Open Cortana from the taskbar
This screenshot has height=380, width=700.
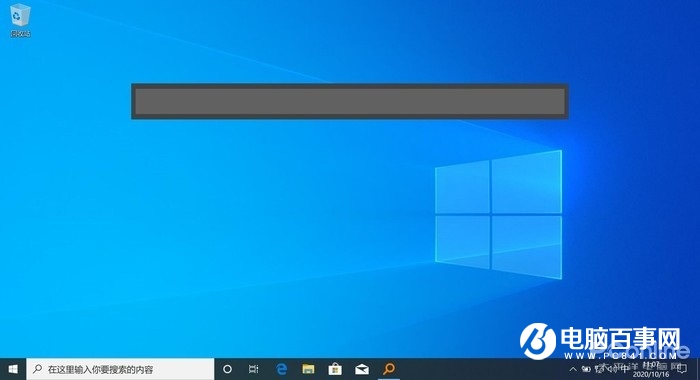click(227, 369)
